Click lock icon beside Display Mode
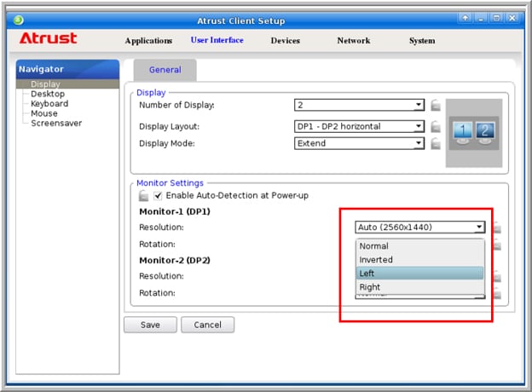The image size is (532, 392). click(436, 143)
